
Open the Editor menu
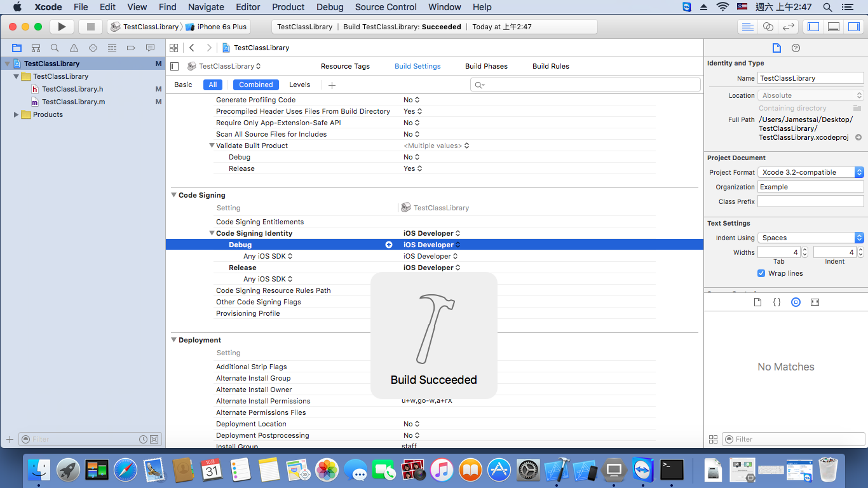click(x=248, y=7)
